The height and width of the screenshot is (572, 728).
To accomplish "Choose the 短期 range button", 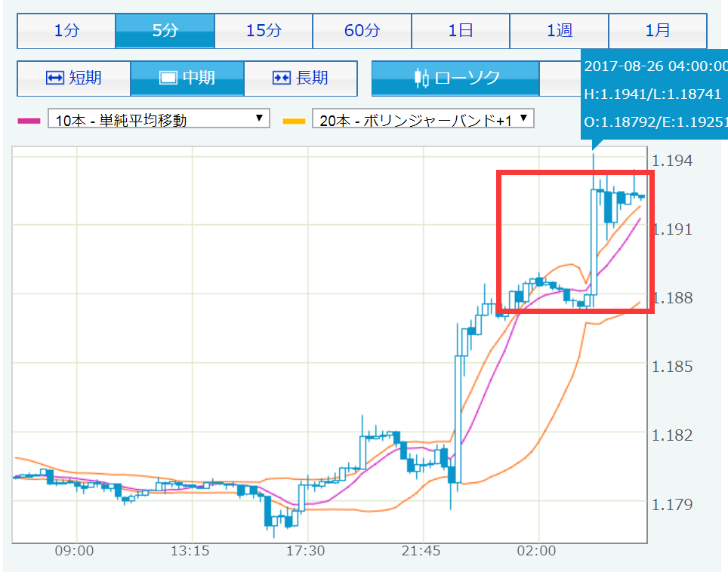I will coord(74,78).
